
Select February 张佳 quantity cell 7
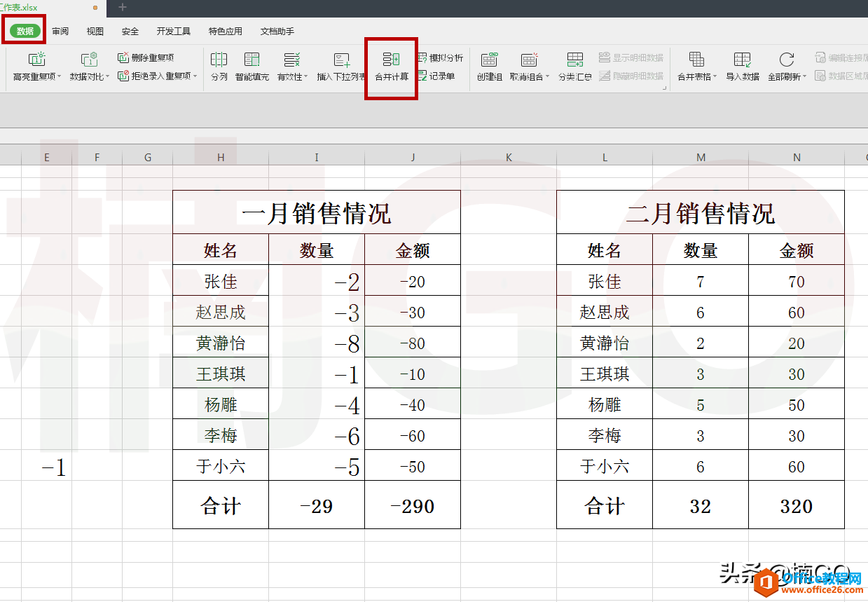point(701,280)
